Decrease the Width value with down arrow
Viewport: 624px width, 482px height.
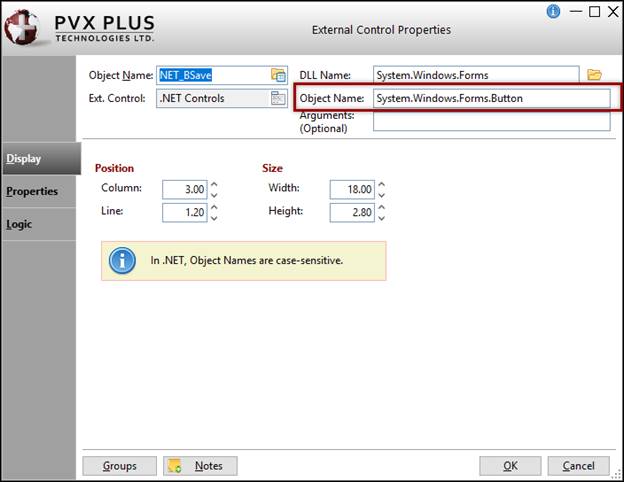pos(382,195)
